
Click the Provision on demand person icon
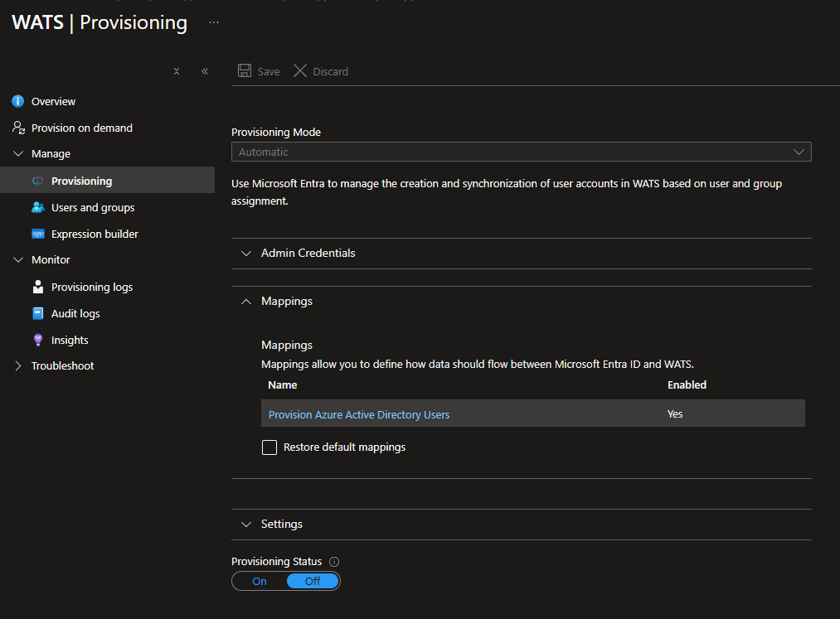pos(18,128)
